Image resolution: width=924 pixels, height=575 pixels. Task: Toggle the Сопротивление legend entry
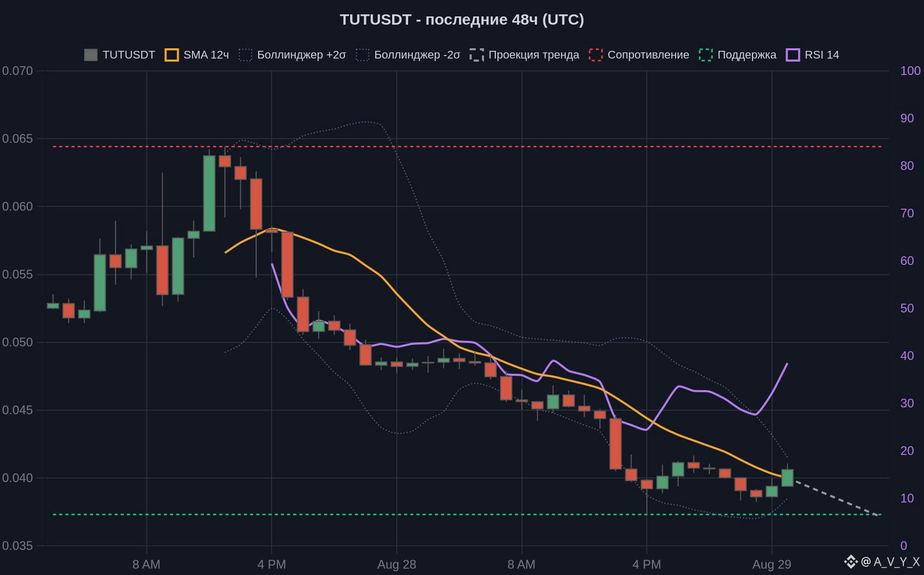pyautogui.click(x=639, y=55)
